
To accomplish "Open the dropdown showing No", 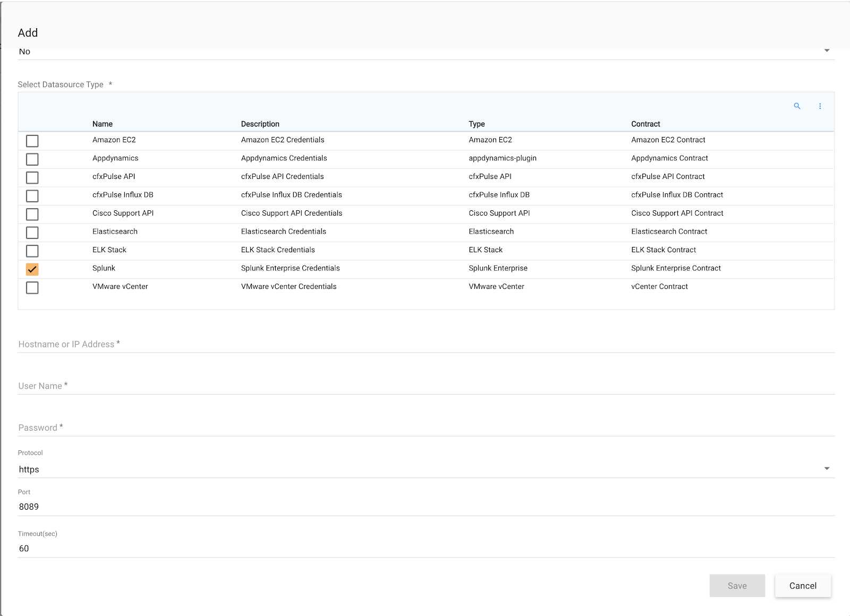I will pos(426,52).
